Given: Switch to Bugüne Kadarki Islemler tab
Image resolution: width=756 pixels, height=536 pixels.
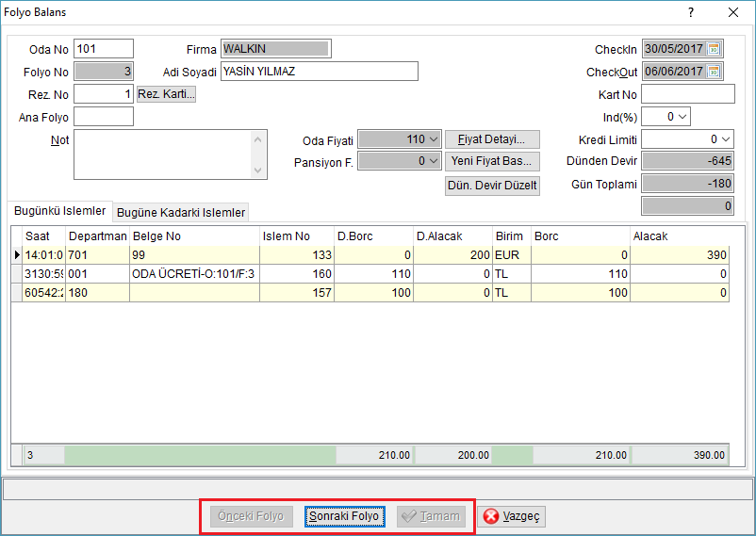Looking at the screenshot, I should tap(181, 213).
